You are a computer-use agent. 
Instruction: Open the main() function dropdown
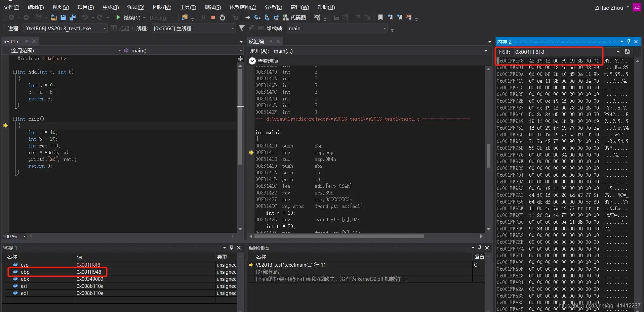point(183,50)
